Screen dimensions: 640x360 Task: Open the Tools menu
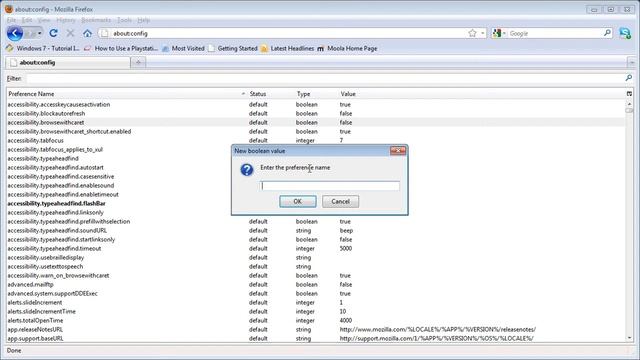124,20
